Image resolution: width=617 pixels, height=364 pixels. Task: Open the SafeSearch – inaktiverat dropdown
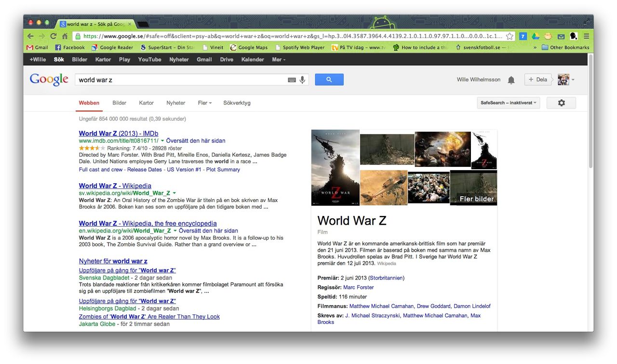click(508, 103)
